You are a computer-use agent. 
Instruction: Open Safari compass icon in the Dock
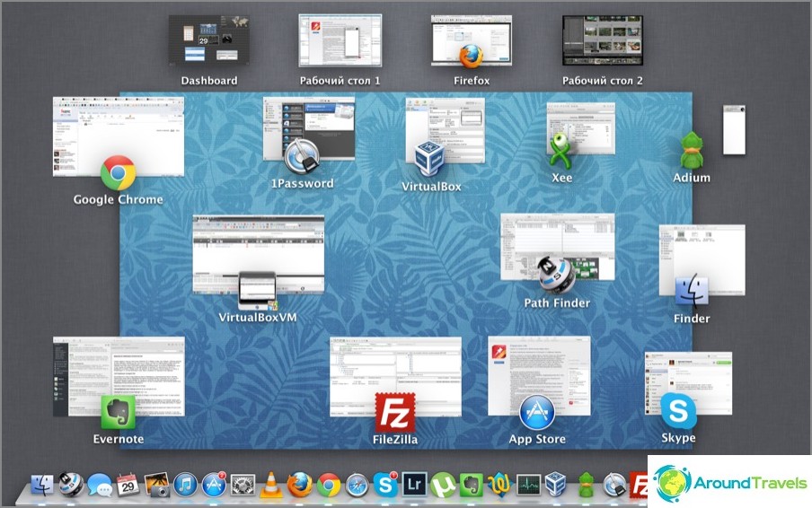click(x=357, y=486)
